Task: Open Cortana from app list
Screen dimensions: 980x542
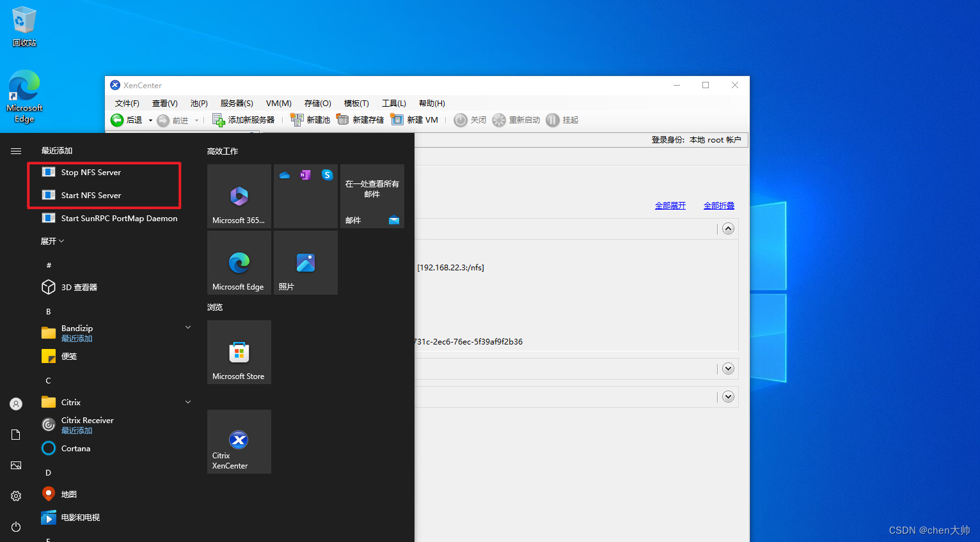Action: [x=115, y=449]
